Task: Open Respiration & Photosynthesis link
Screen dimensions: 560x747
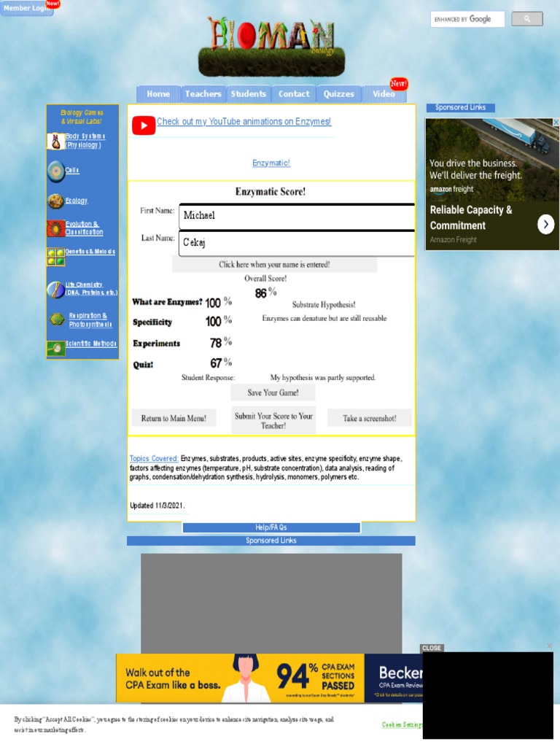Action: 90,320
